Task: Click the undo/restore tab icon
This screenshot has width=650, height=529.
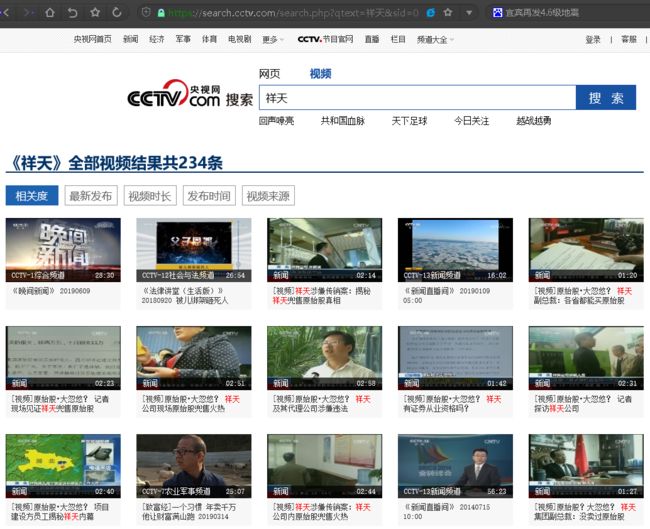Action: pyautogui.click(x=73, y=12)
